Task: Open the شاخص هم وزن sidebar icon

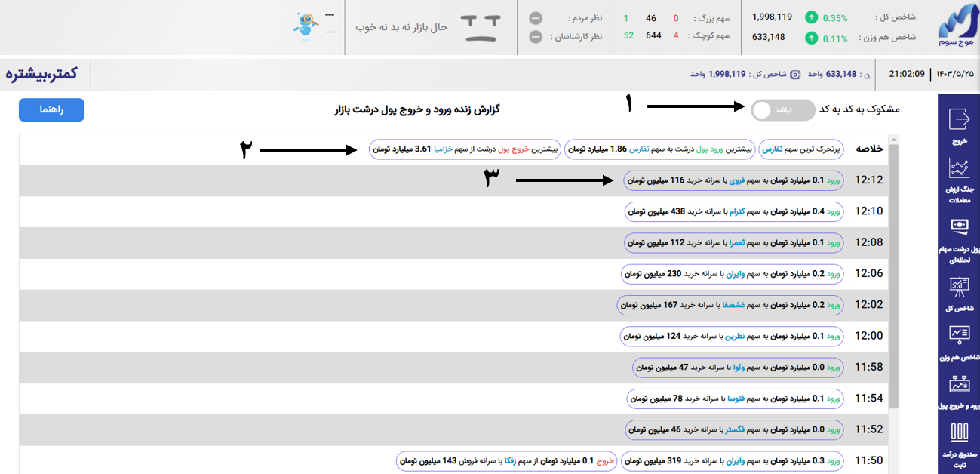Action: point(959,335)
